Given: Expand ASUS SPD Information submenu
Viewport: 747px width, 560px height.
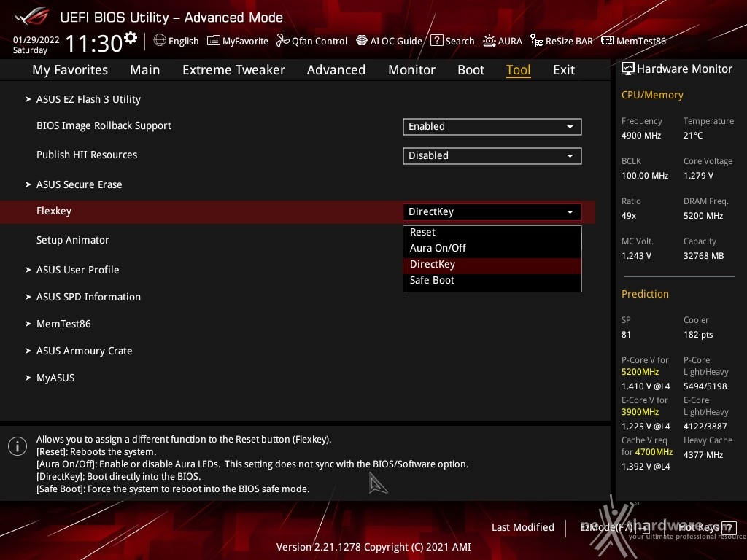Looking at the screenshot, I should (x=88, y=297).
